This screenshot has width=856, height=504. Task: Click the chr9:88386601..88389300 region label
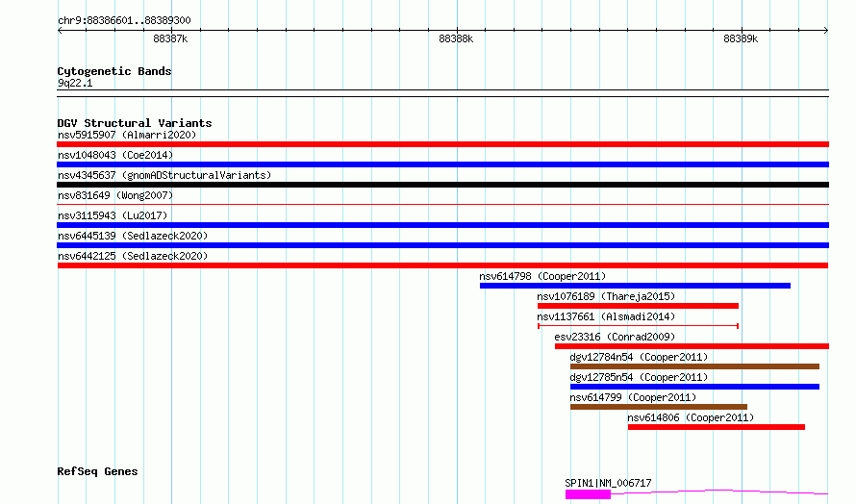pyautogui.click(x=124, y=21)
